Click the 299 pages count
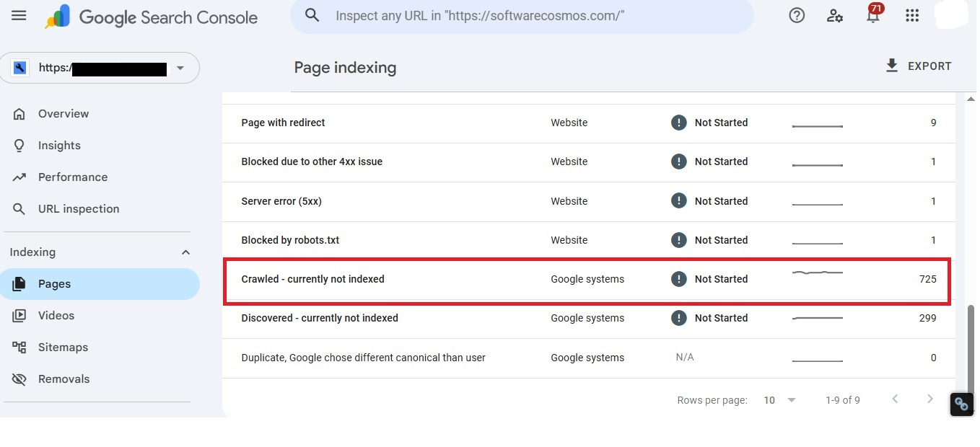980x447 pixels. coord(927,318)
